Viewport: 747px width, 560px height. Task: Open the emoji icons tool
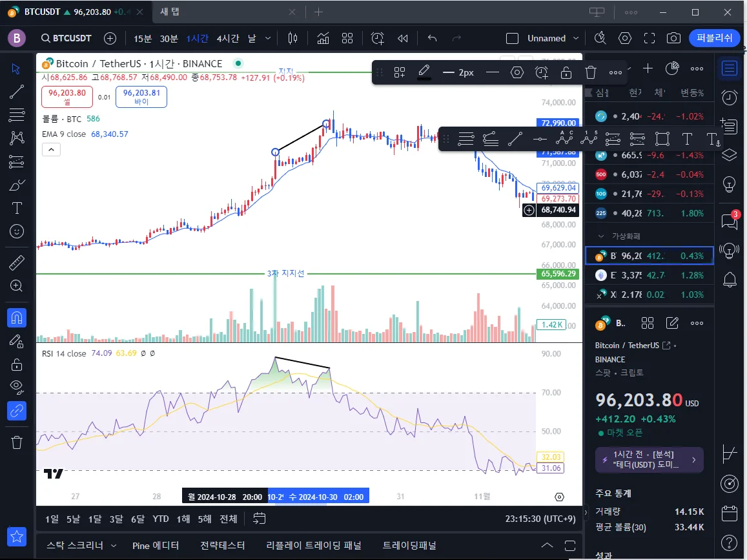pyautogui.click(x=16, y=232)
